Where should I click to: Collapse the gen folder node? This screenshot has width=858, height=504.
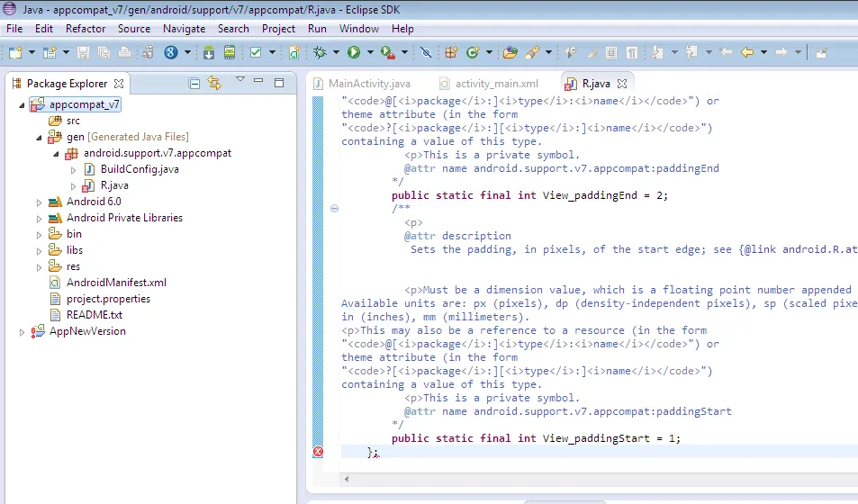(39, 138)
